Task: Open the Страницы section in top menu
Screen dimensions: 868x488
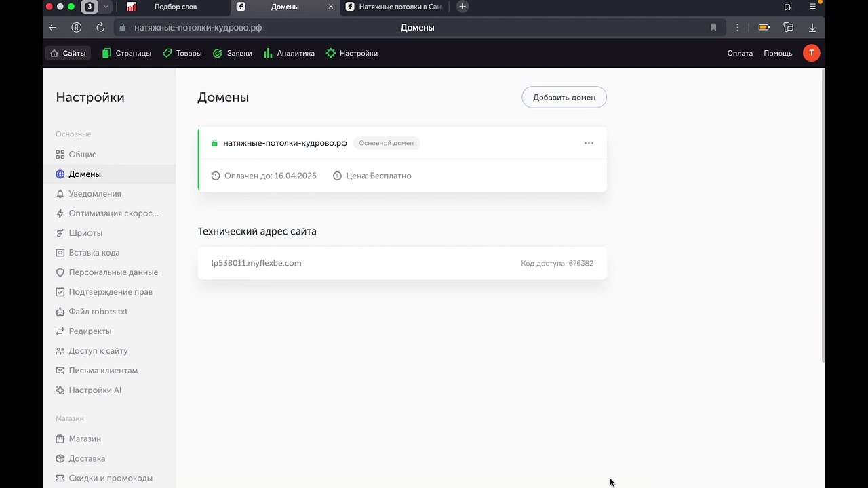Action: [x=127, y=53]
